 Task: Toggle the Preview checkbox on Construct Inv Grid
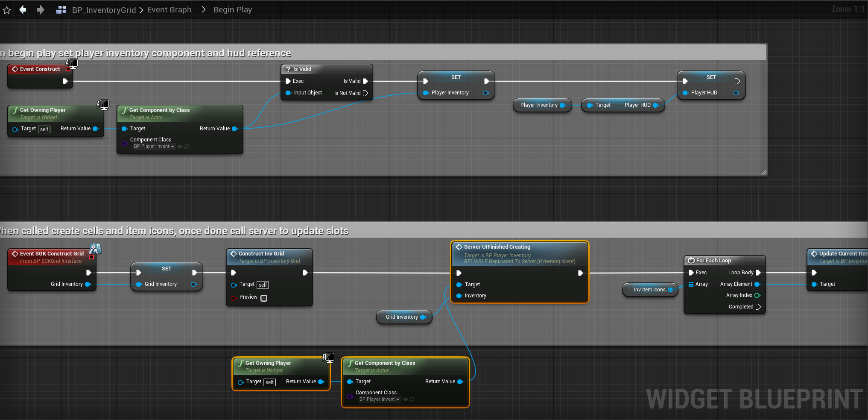click(264, 298)
